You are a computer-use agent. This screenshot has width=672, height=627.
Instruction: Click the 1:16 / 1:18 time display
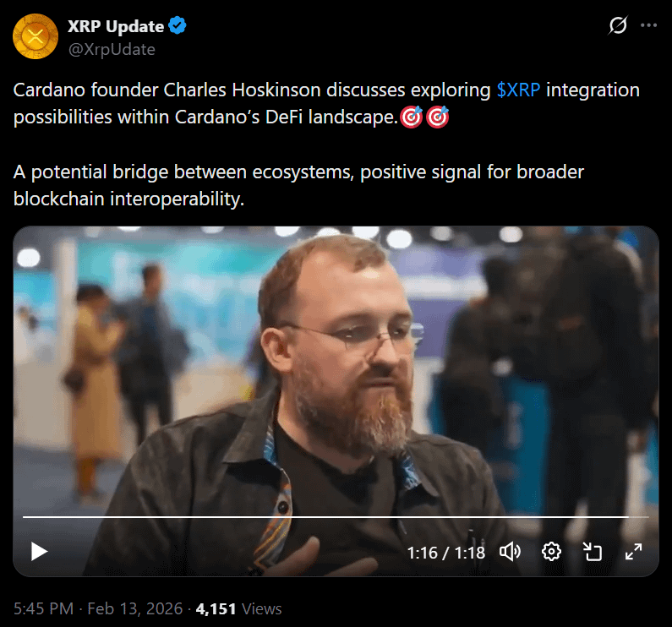[x=445, y=553]
